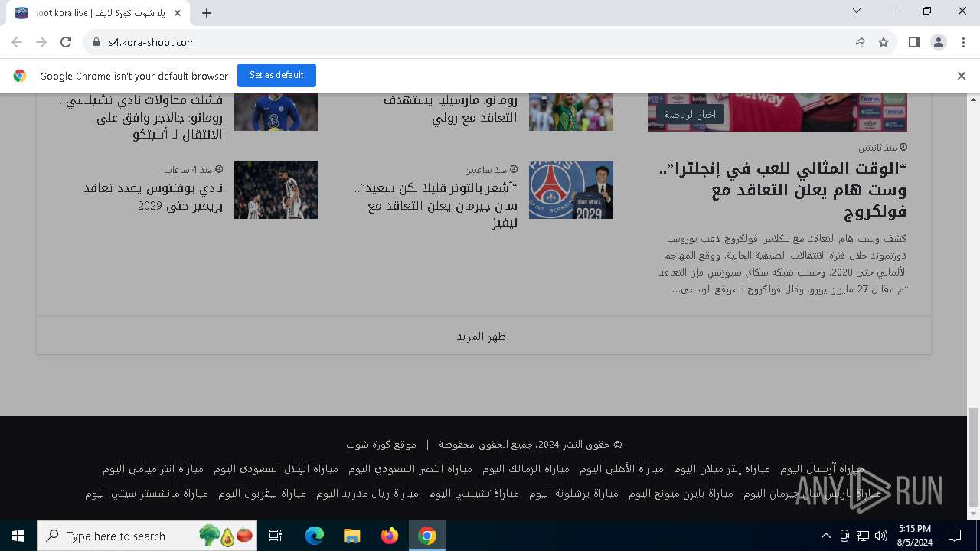The height and width of the screenshot is (551, 980).
Task: Open the Chrome three-dot menu
Action: 963,42
